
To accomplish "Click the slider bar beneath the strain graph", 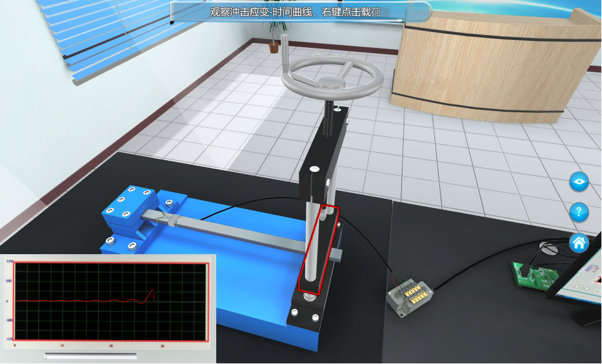I will tap(91, 355).
